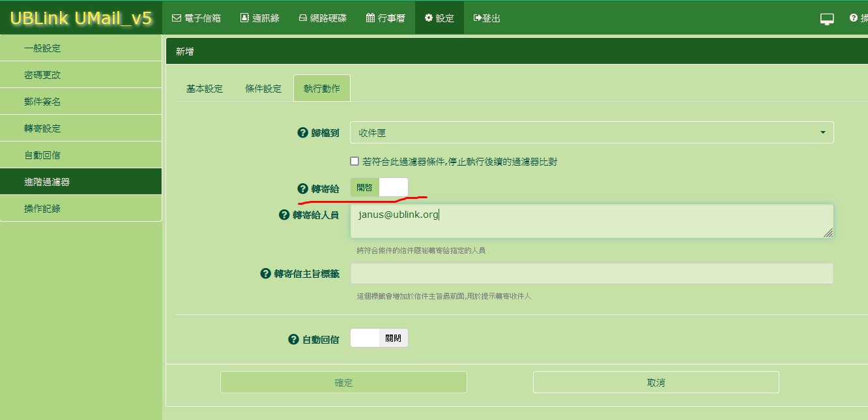Open 通訊錄 address book in top bar
The width and height of the screenshot is (868, 420).
point(259,18)
